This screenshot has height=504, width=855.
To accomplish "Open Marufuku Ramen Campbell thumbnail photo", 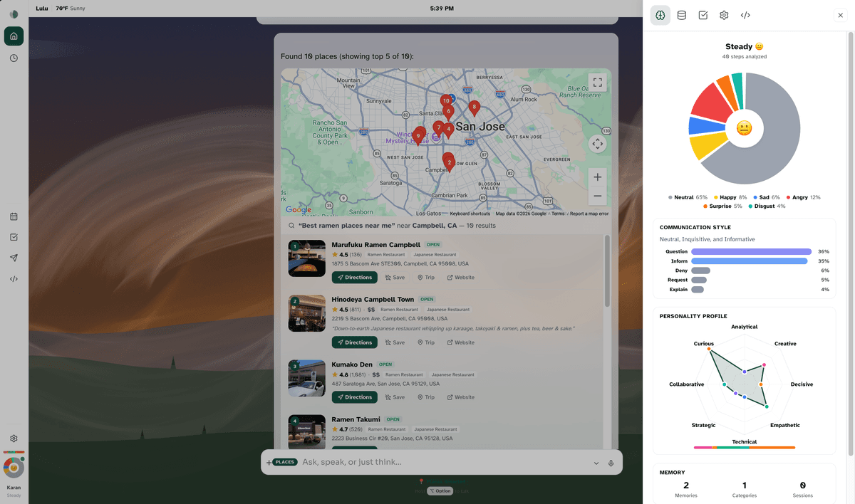I will click(307, 258).
